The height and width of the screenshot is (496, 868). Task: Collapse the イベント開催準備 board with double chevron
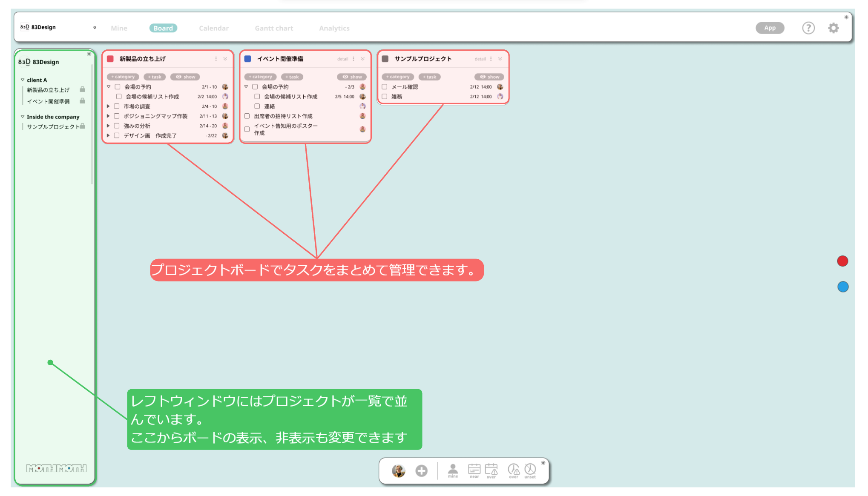(x=363, y=59)
